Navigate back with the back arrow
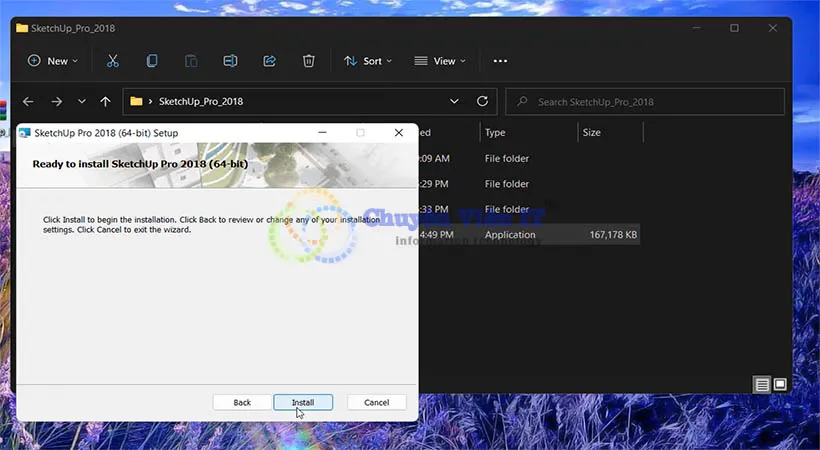Screen dimensions: 820x450 (x=28, y=101)
